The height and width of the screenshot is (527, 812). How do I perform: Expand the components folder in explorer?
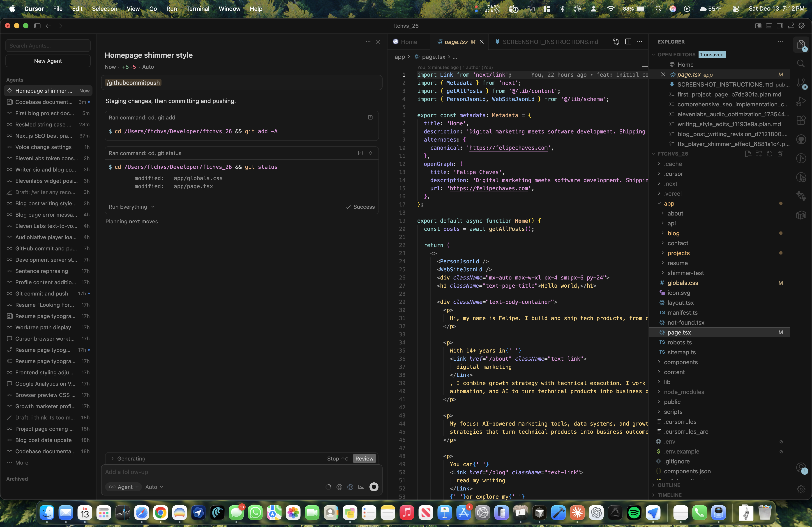[680, 362]
